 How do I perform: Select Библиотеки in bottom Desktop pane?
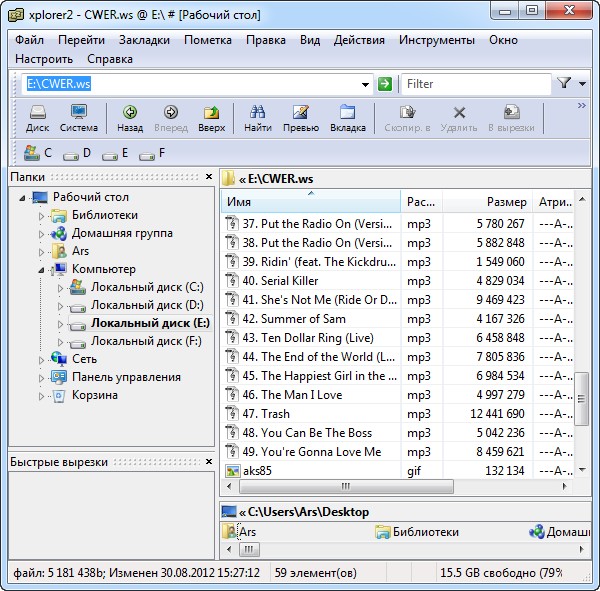[x=416, y=532]
